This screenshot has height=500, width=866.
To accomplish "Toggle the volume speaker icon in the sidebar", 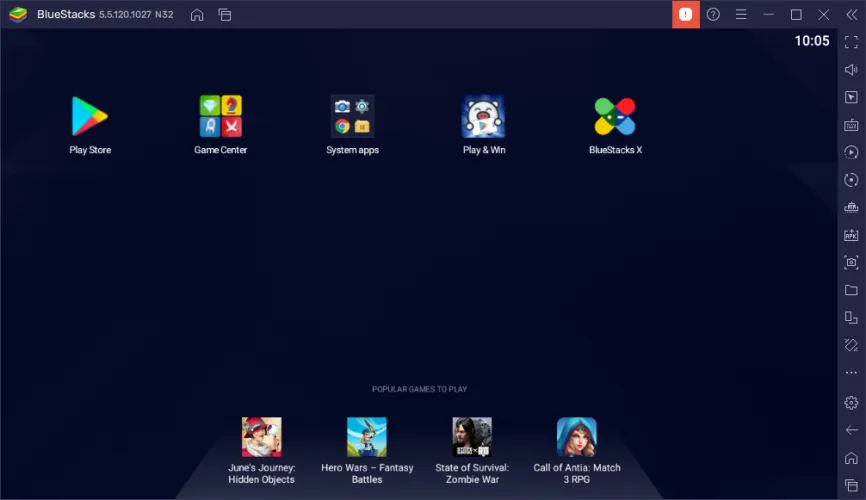I will 851,70.
